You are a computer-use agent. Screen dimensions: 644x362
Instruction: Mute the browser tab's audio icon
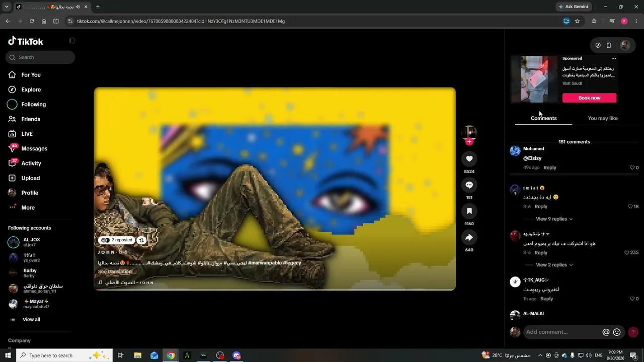[x=78, y=7]
